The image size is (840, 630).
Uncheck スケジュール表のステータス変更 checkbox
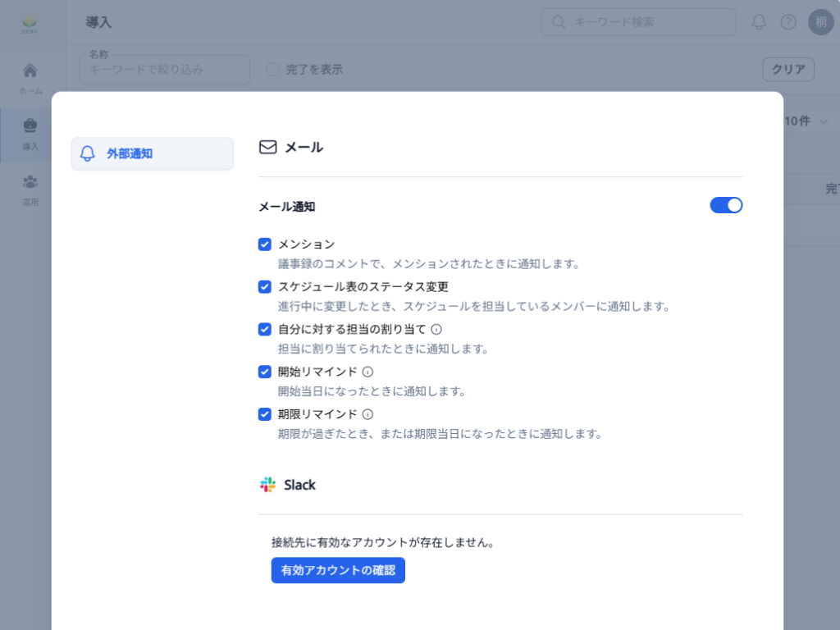tap(265, 286)
